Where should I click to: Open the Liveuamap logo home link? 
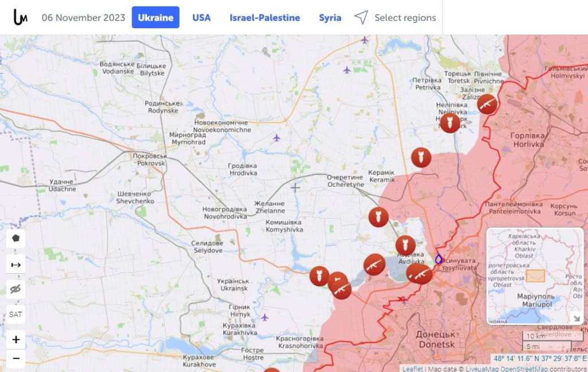20,17
